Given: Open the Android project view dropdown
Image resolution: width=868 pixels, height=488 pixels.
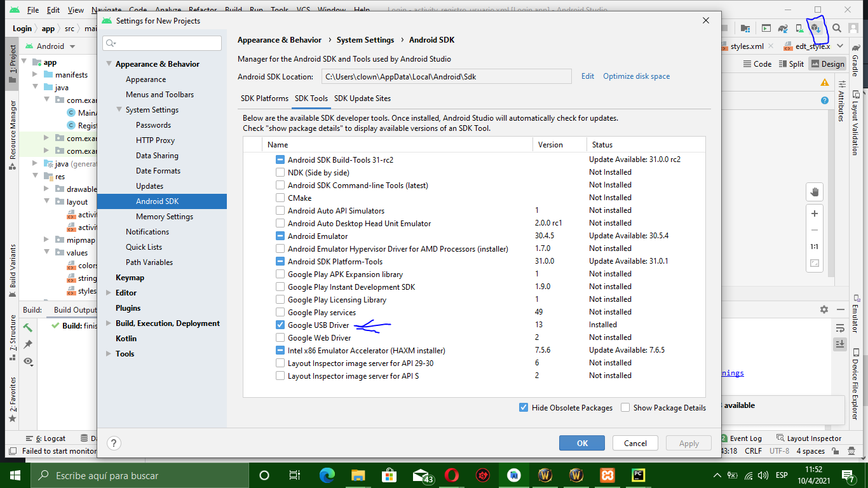Looking at the screenshot, I should [x=50, y=46].
